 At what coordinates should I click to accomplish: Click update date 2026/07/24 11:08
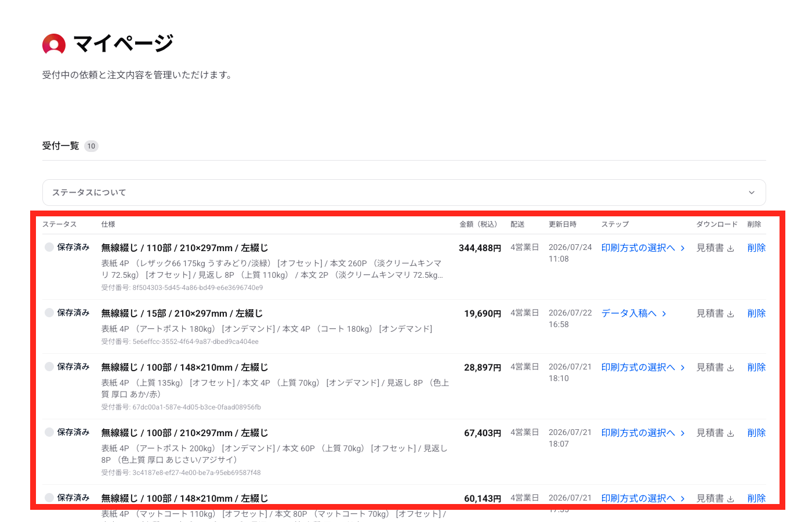pos(570,253)
